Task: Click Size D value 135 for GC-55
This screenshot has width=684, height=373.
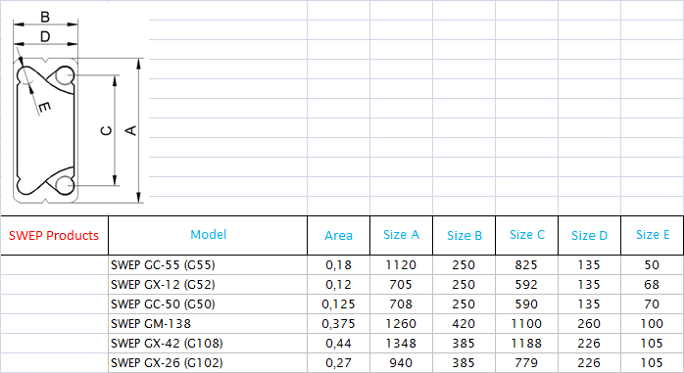Action: click(x=589, y=265)
